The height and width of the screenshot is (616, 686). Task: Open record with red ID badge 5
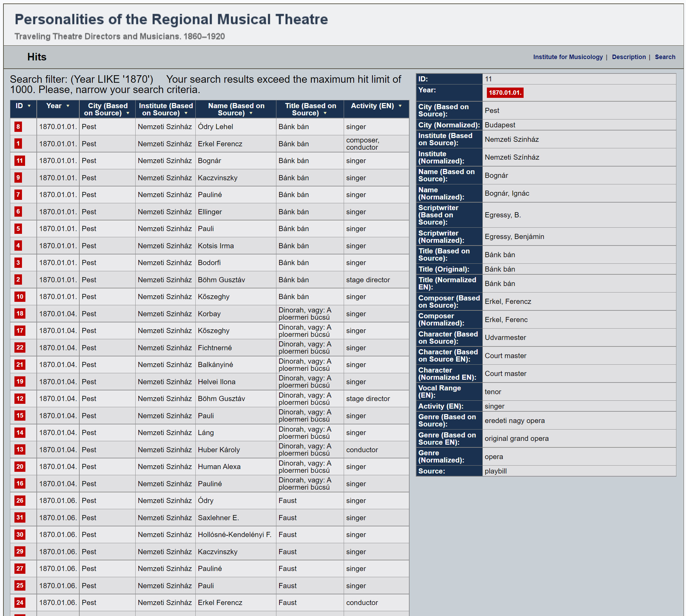coord(18,229)
